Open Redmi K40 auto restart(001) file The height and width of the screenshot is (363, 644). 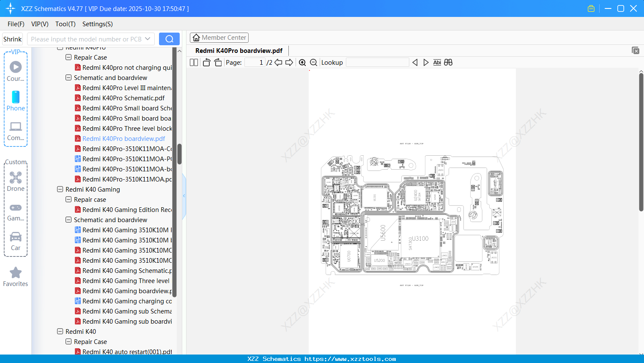point(123,352)
